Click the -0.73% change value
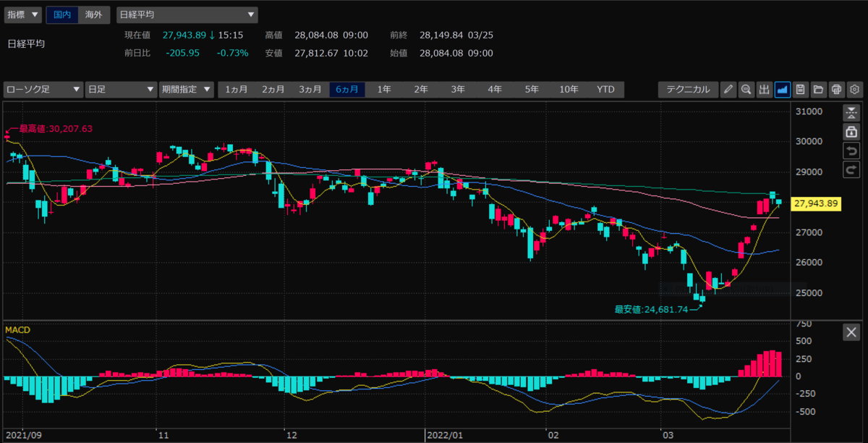This screenshot has width=868, height=443. tap(233, 53)
